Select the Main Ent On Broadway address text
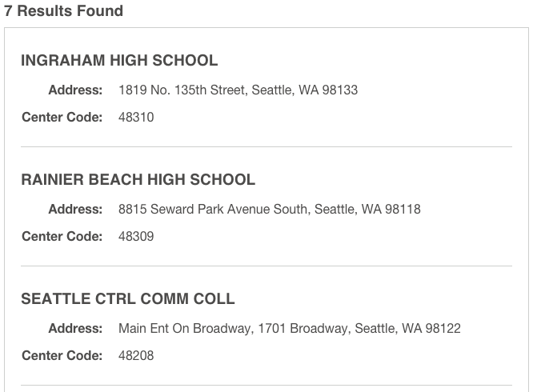The width and height of the screenshot is (533, 392). coord(289,329)
